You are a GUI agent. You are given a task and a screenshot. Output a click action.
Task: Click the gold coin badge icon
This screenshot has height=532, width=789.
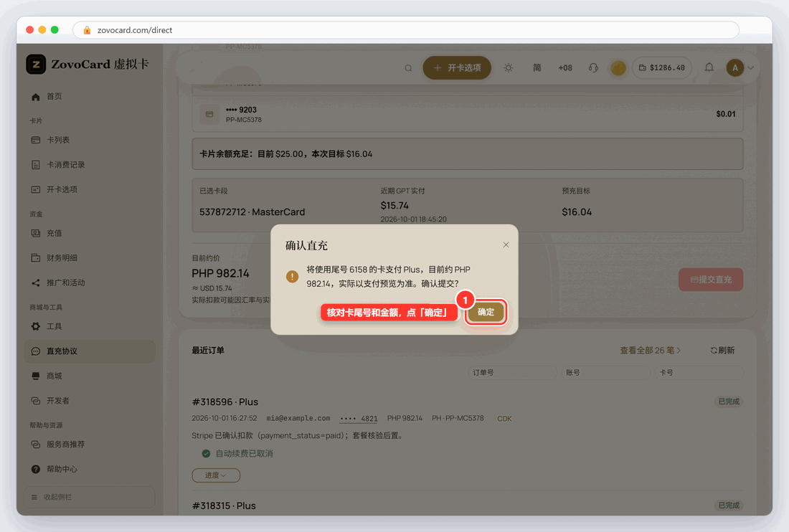point(618,68)
